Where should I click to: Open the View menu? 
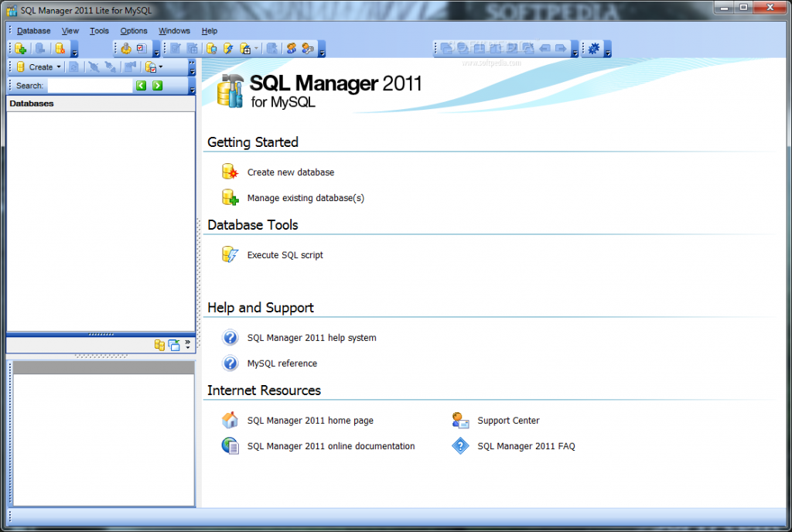(70, 31)
